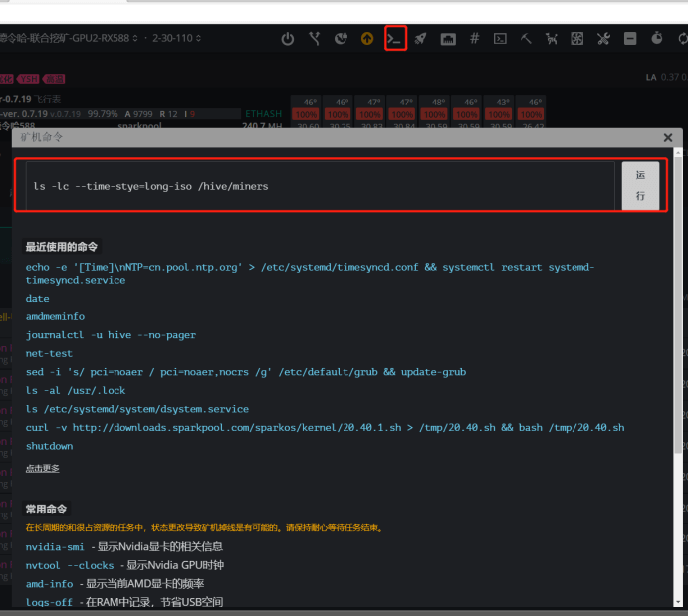Click the orange upgrade arrow icon
Image resolution: width=689 pixels, height=616 pixels.
[367, 39]
